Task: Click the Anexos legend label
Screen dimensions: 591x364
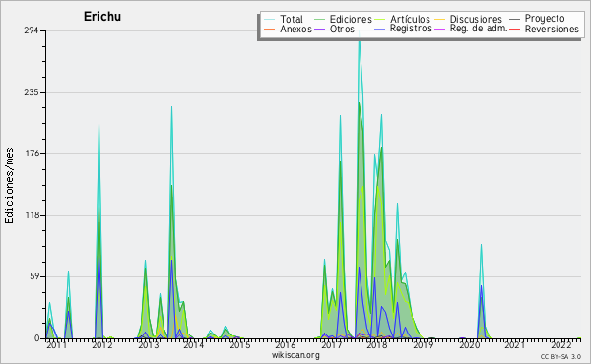Action: pyautogui.click(x=295, y=29)
